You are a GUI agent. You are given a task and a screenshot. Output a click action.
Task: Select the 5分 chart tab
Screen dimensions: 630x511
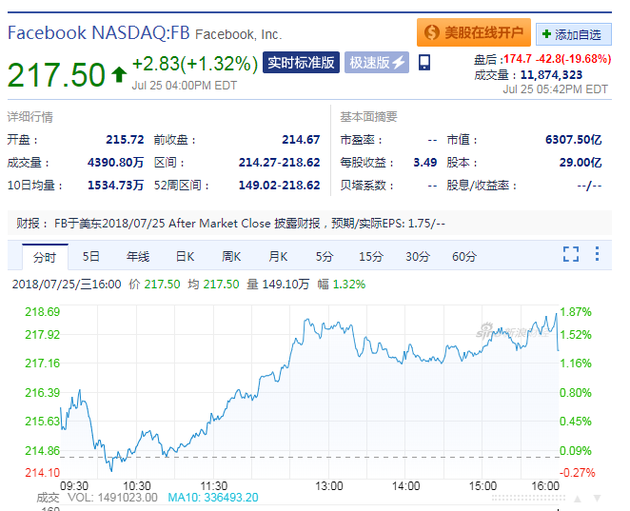click(x=324, y=256)
